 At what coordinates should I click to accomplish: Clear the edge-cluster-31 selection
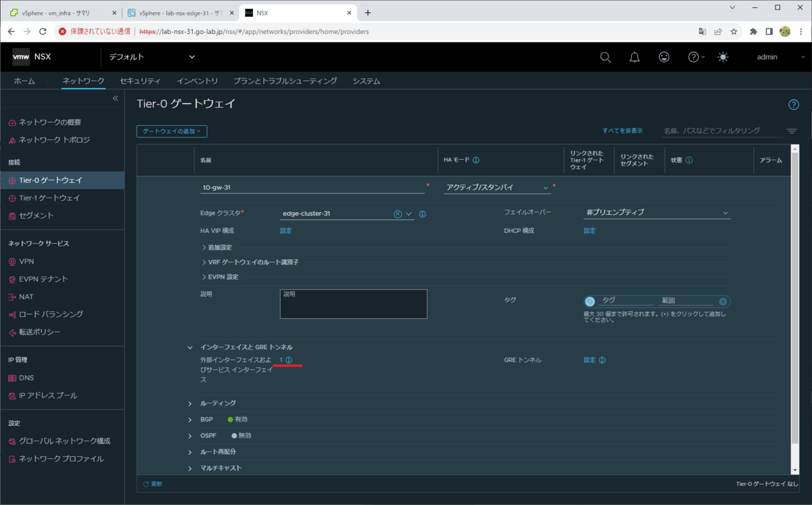pyautogui.click(x=398, y=214)
